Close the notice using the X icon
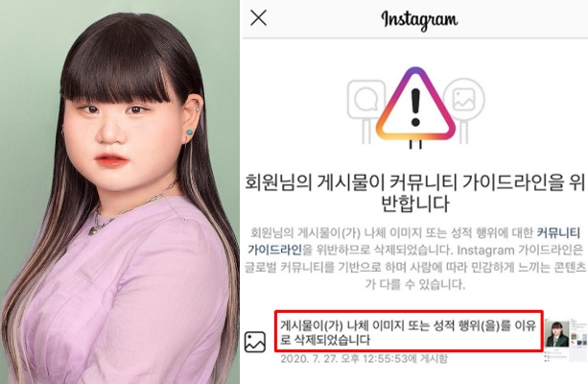Viewport: 588px width, 384px height. pyautogui.click(x=258, y=17)
